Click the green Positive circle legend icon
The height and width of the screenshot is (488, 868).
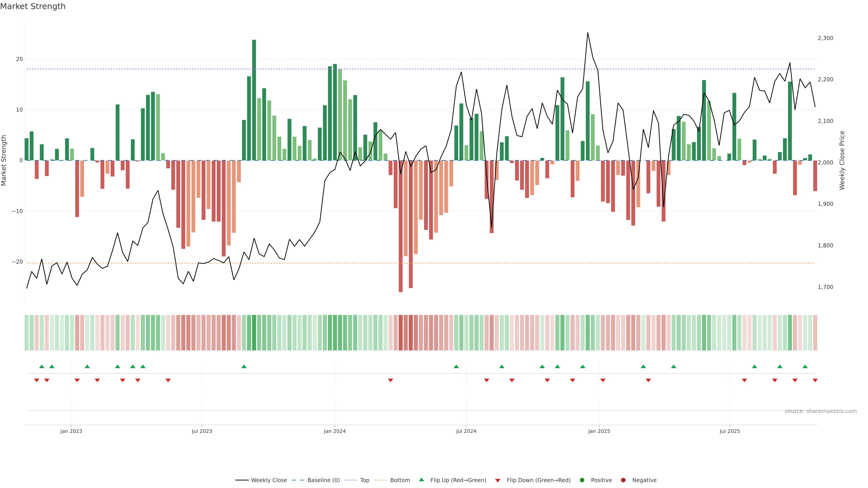[582, 480]
